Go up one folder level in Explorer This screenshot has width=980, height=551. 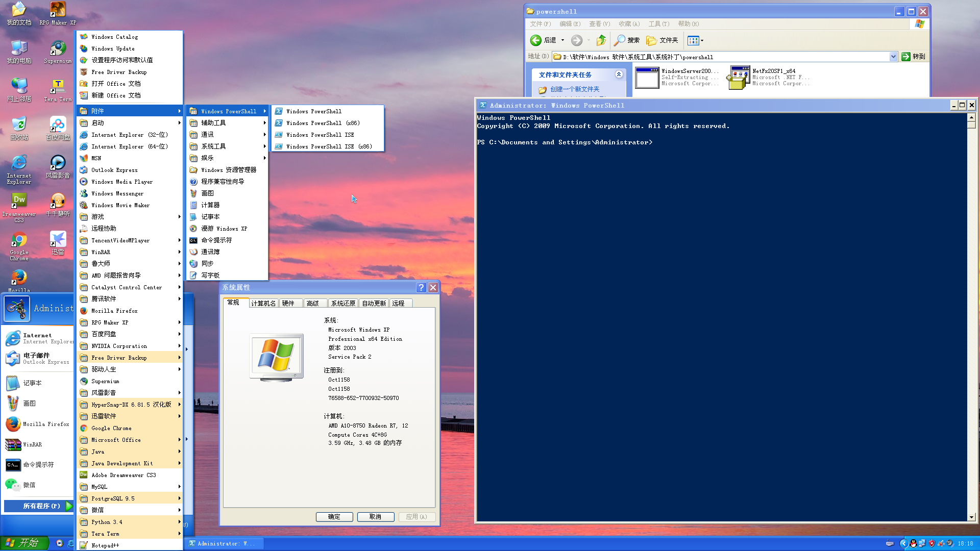[601, 40]
